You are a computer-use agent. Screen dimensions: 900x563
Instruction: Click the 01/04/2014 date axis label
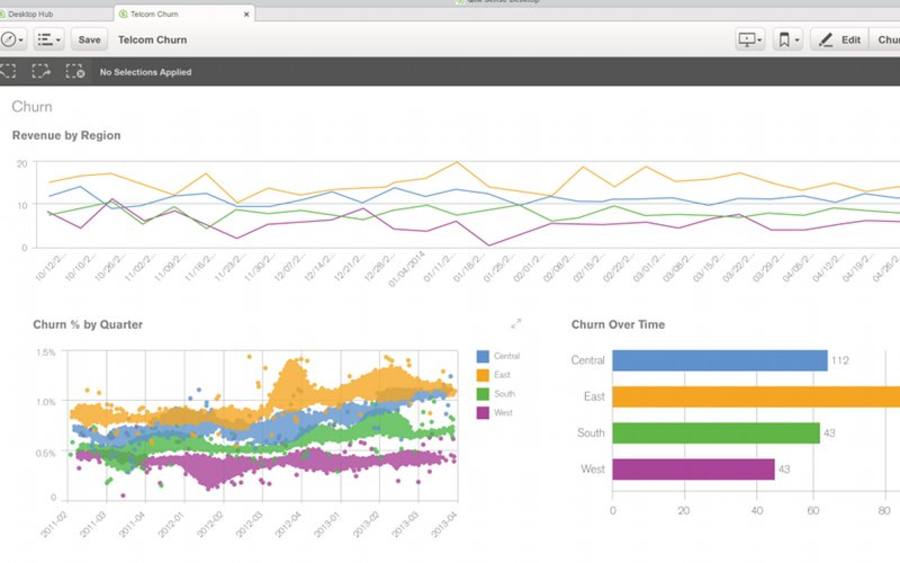click(x=407, y=268)
